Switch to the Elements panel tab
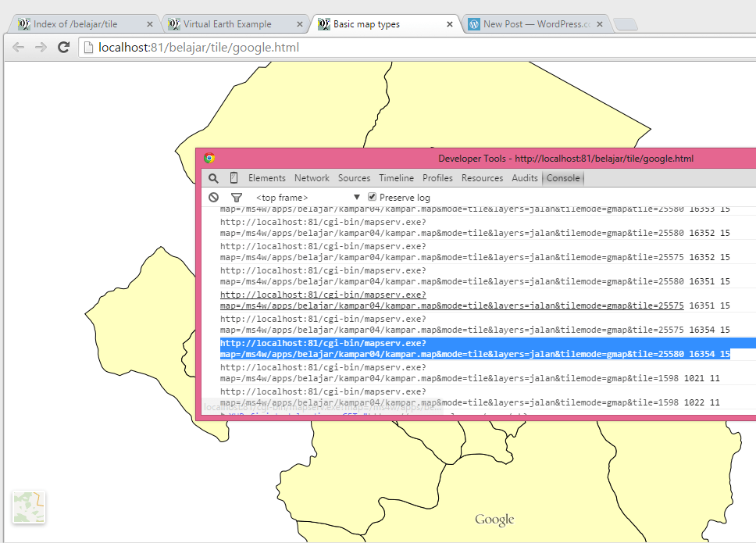The width and height of the screenshot is (756, 543). click(267, 178)
